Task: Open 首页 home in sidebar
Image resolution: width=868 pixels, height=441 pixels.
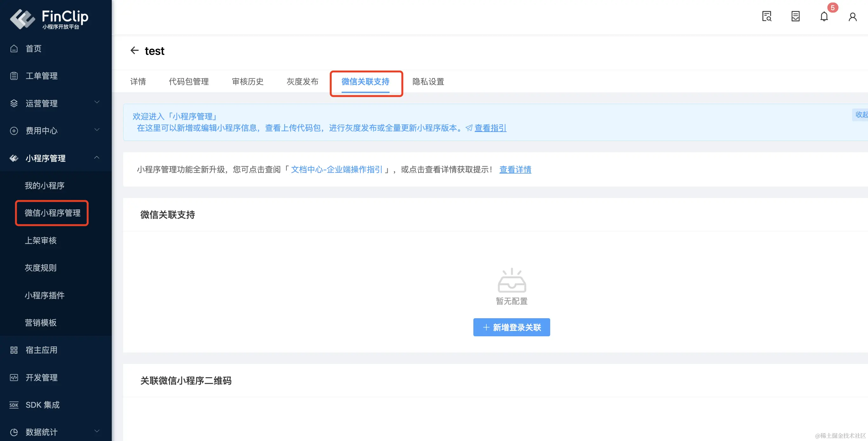Action: click(33, 49)
